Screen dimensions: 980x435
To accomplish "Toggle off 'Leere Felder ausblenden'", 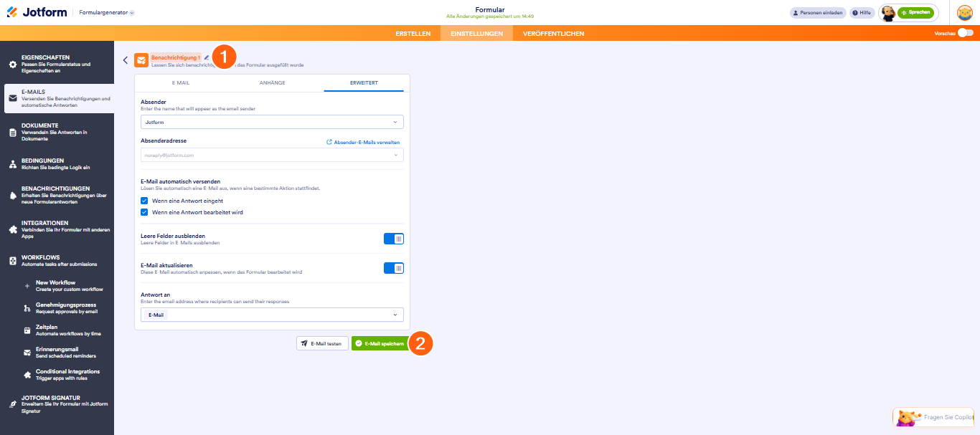I will click(394, 239).
